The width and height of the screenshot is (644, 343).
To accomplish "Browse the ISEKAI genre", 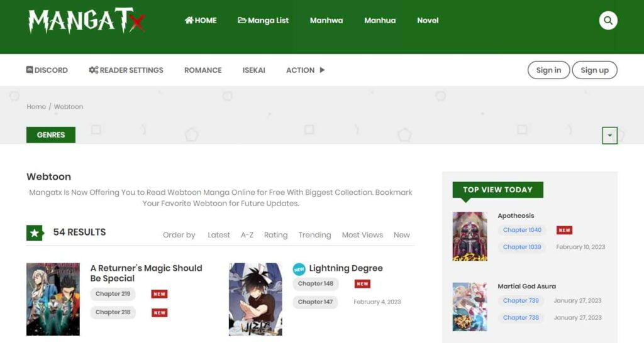I will click(254, 70).
